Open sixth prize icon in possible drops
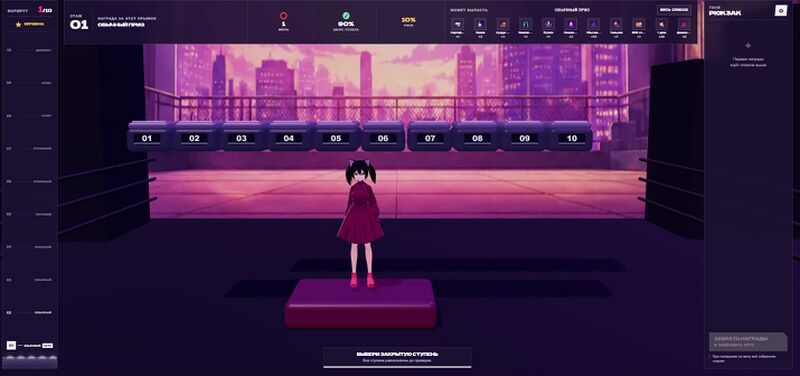The height and width of the screenshot is (376, 800). 571,24
